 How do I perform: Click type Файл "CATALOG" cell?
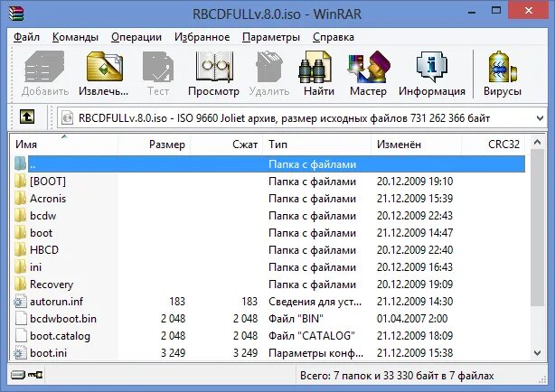pos(312,336)
